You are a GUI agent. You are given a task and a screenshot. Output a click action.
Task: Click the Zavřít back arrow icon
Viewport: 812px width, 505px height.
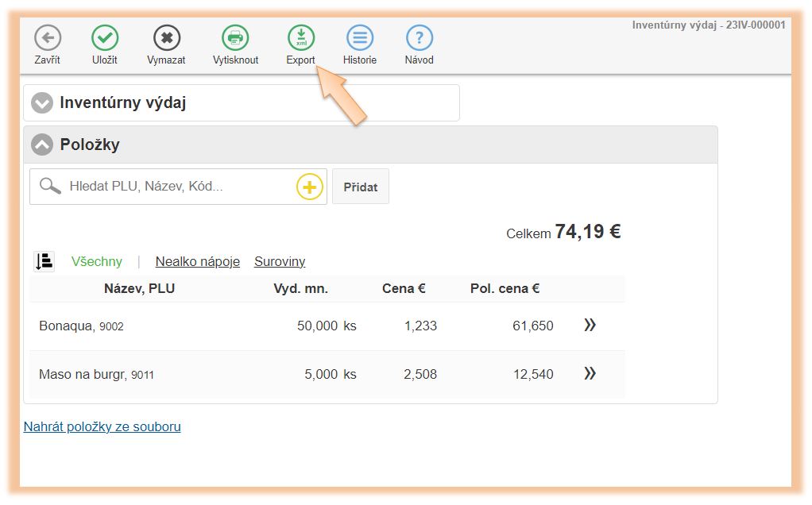(x=47, y=38)
